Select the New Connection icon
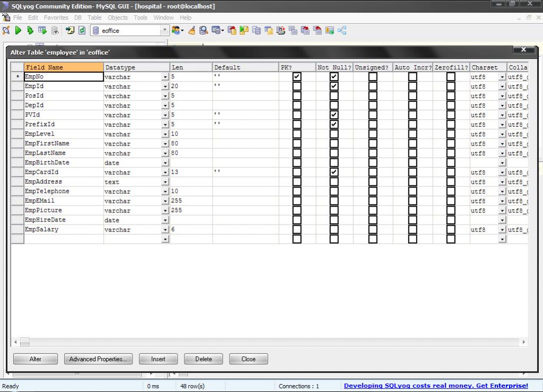The image size is (543, 392). tap(6, 30)
